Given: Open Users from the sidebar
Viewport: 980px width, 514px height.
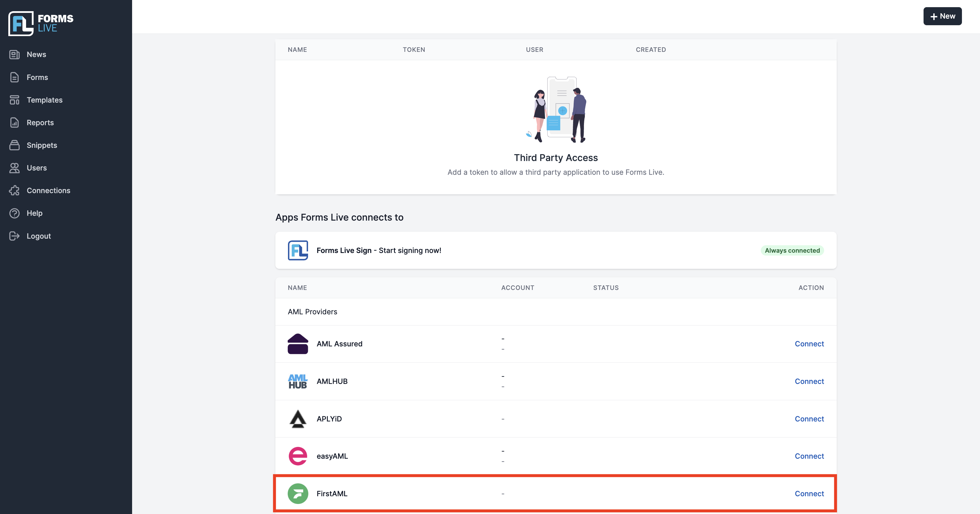Looking at the screenshot, I should [x=36, y=168].
